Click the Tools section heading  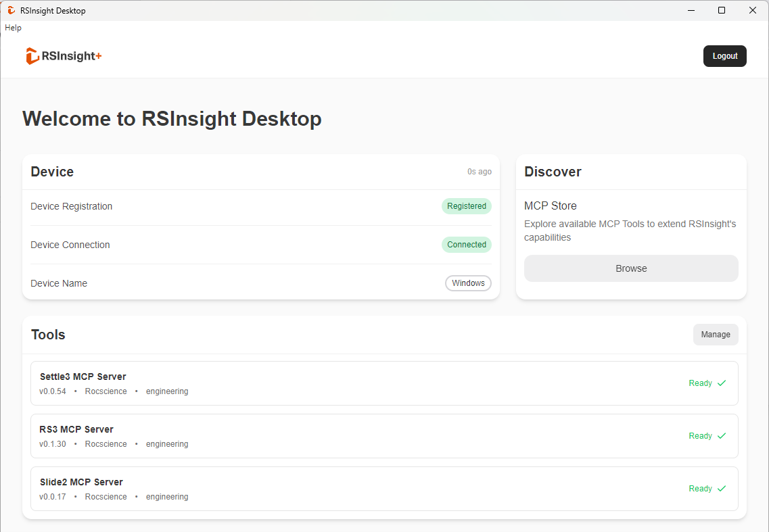[48, 335]
